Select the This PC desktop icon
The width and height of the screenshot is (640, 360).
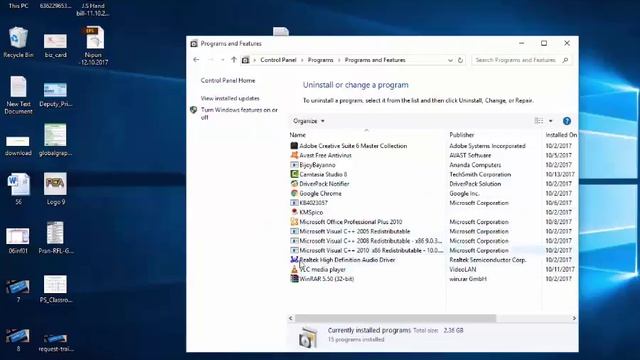click(18, 5)
